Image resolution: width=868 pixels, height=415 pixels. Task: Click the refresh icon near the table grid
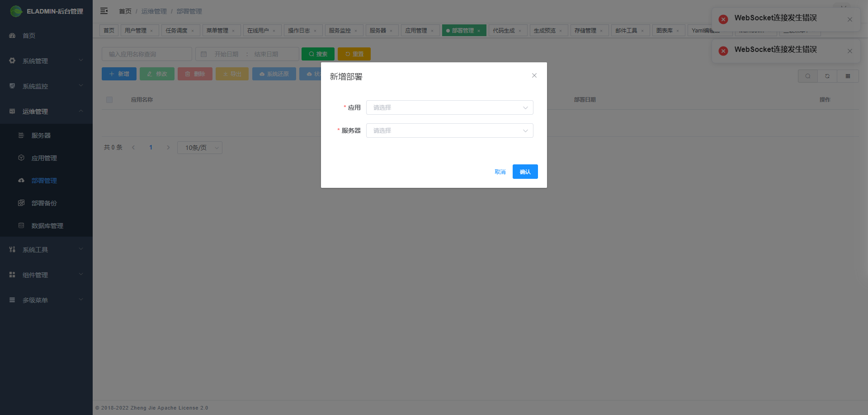coord(827,76)
